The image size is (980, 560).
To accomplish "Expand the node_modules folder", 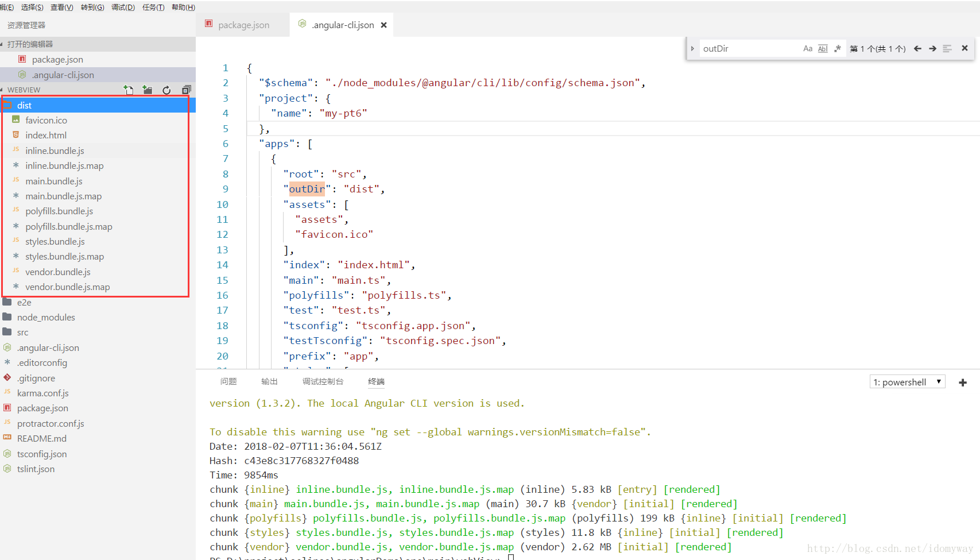I will tap(98, 317).
